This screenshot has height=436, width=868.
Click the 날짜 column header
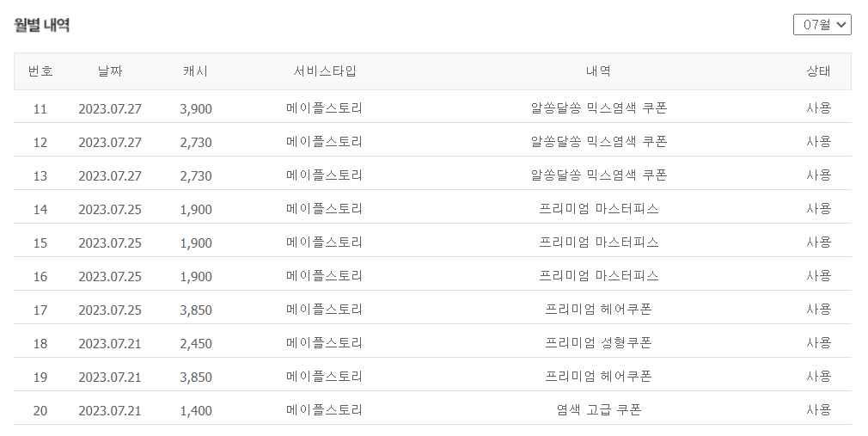point(110,71)
